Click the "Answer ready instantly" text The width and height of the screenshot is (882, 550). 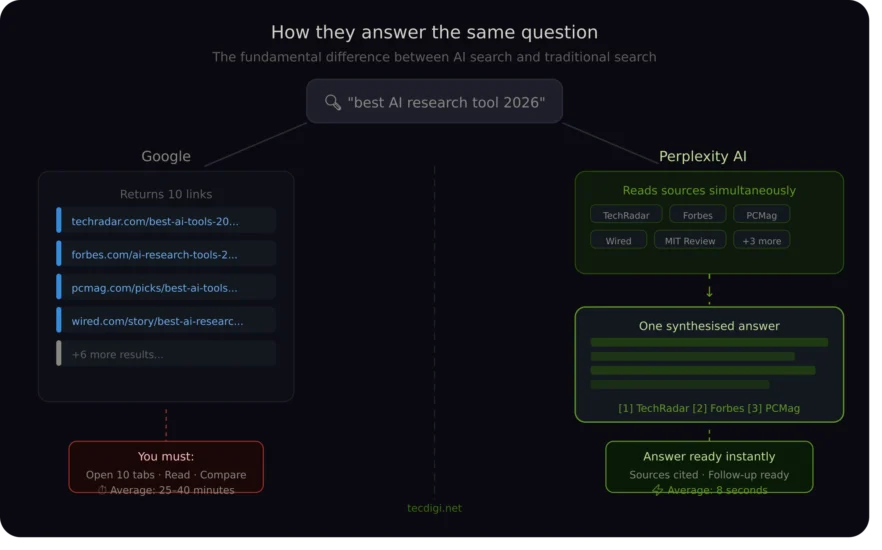click(709, 456)
